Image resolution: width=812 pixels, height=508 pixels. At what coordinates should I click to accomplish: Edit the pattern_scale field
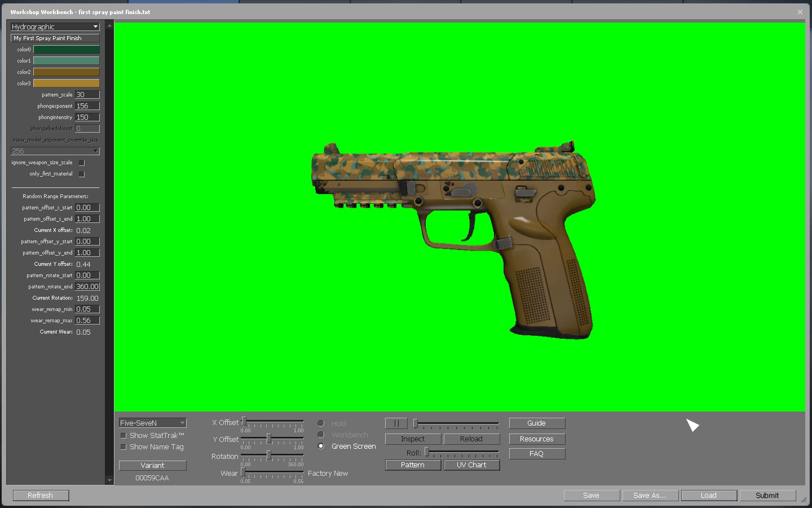click(x=87, y=94)
